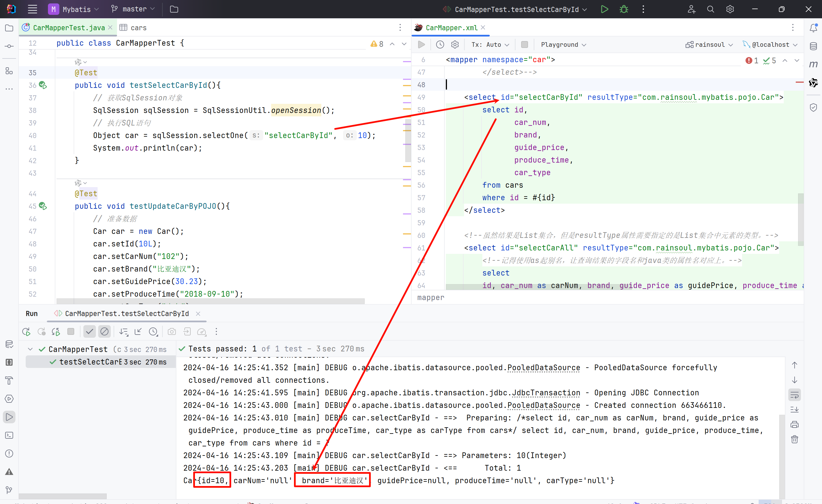Viewport: 822px width, 504px height.
Task: Open the Code With Me user icon
Action: [x=691, y=9]
